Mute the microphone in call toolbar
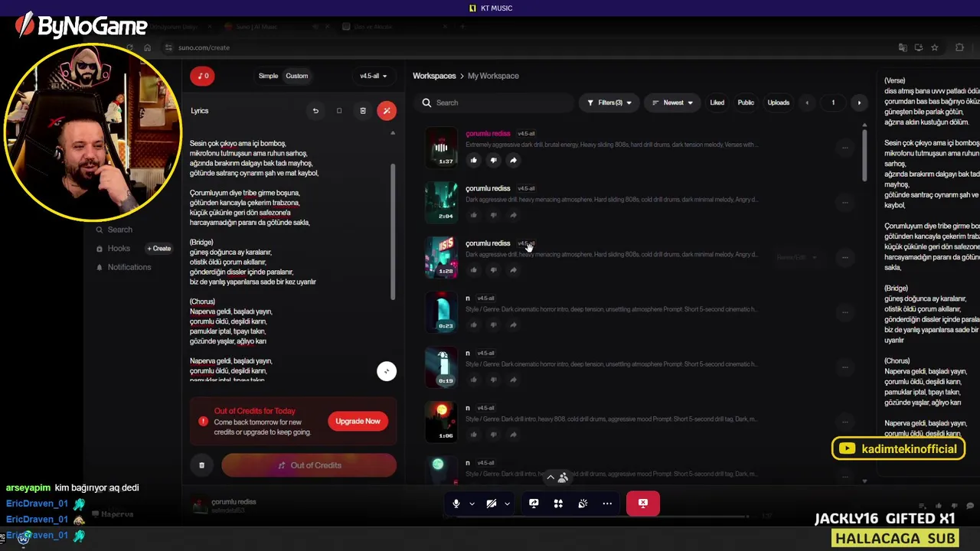The height and width of the screenshot is (551, 980). [456, 504]
